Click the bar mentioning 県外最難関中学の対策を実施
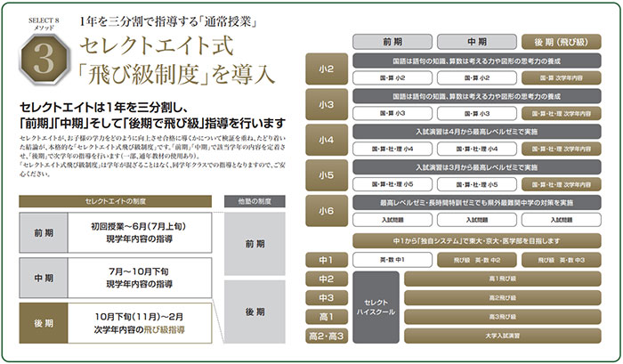 (x=477, y=203)
